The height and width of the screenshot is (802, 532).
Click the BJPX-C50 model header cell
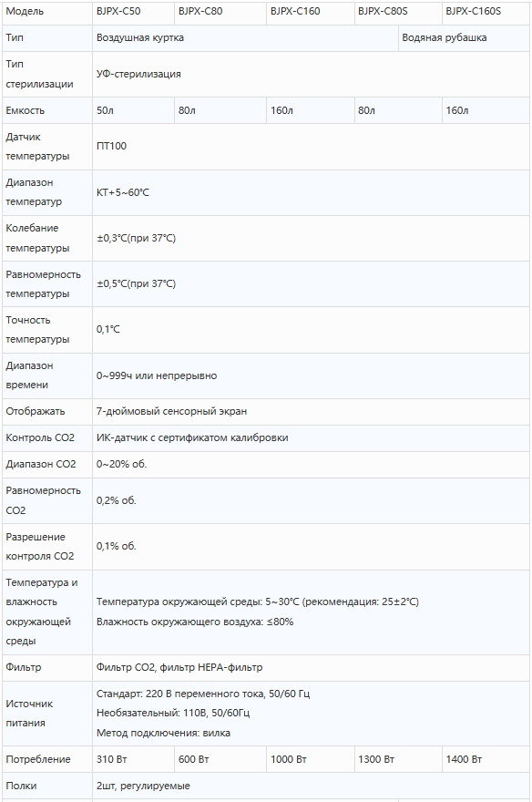click(x=133, y=11)
